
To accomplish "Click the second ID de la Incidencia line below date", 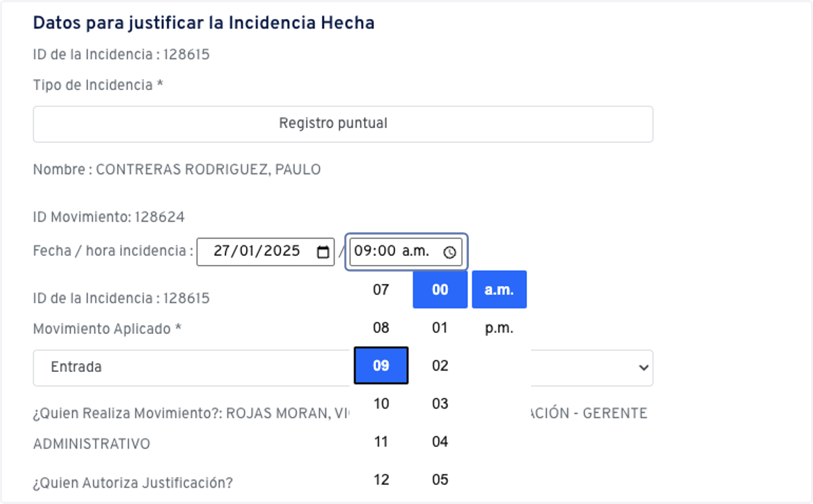I will [121, 298].
